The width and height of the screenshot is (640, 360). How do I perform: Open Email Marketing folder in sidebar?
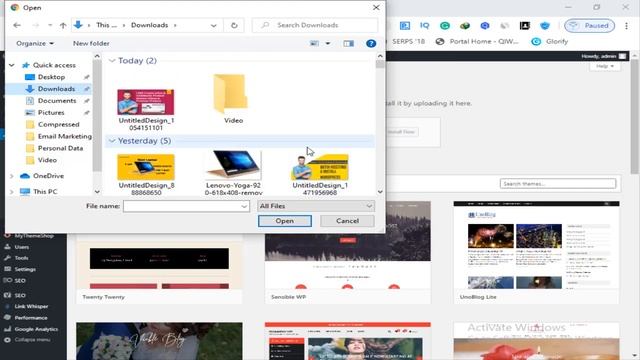[x=64, y=136]
